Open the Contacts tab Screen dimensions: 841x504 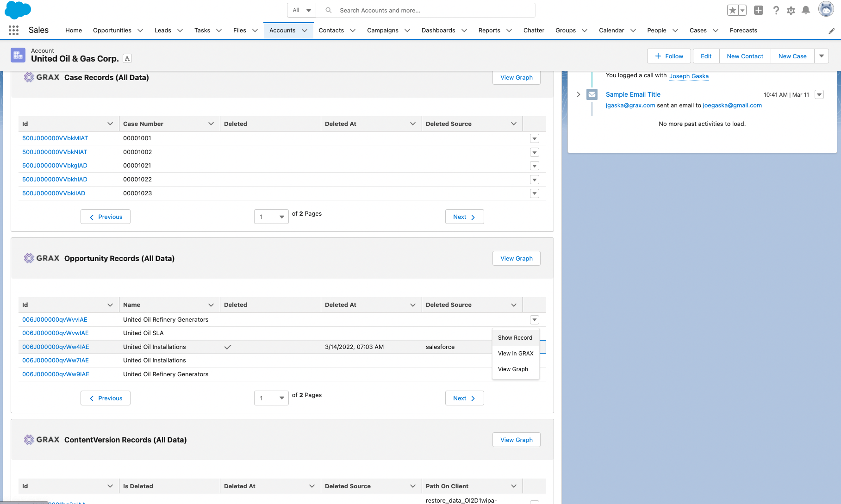pyautogui.click(x=331, y=31)
